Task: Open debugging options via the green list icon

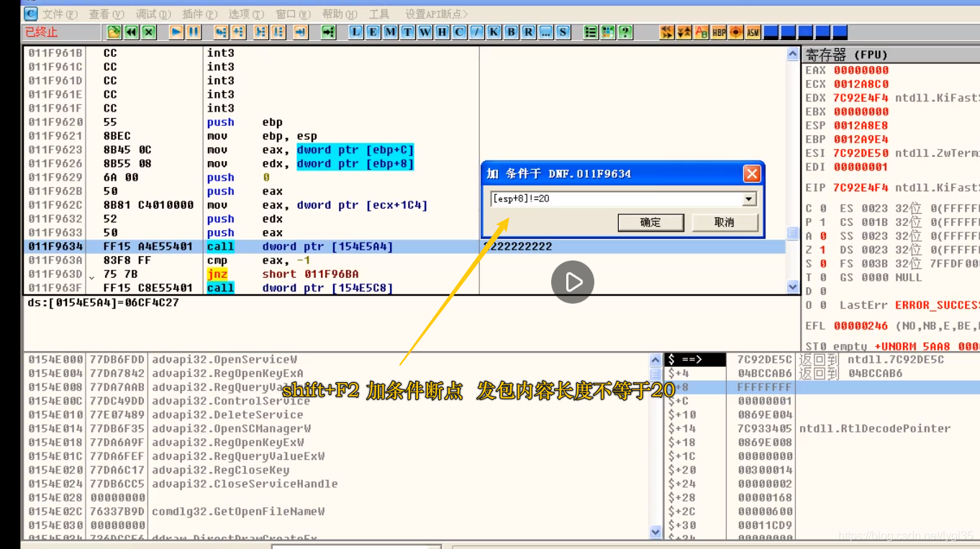Action: tap(591, 32)
